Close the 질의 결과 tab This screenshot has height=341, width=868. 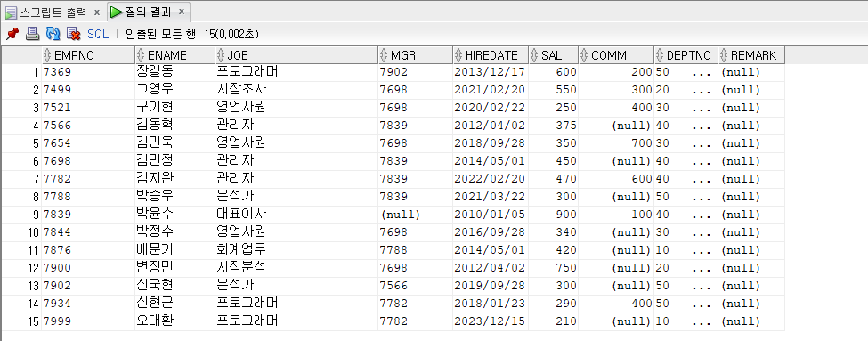(x=181, y=11)
